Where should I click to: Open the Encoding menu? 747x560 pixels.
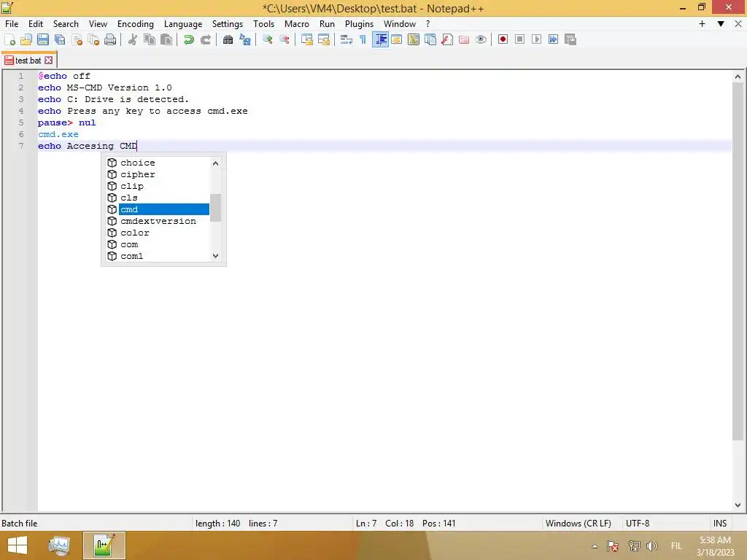pyautogui.click(x=136, y=24)
